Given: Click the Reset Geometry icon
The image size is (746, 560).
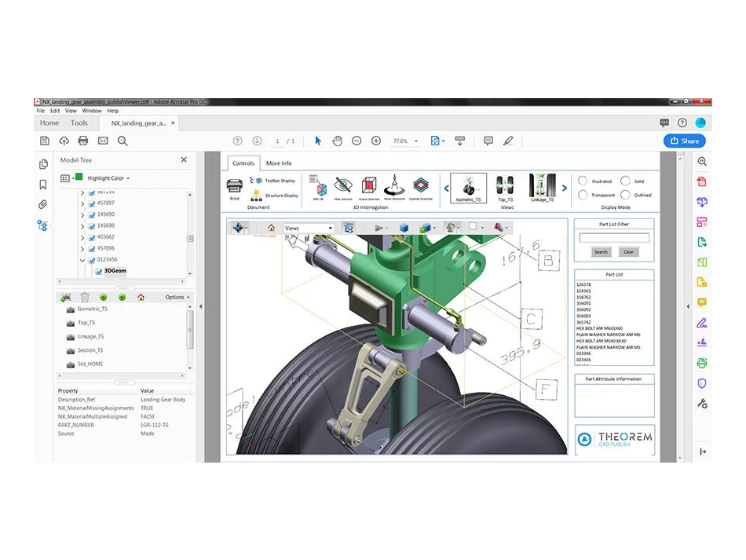Looking at the screenshot, I should (393, 187).
